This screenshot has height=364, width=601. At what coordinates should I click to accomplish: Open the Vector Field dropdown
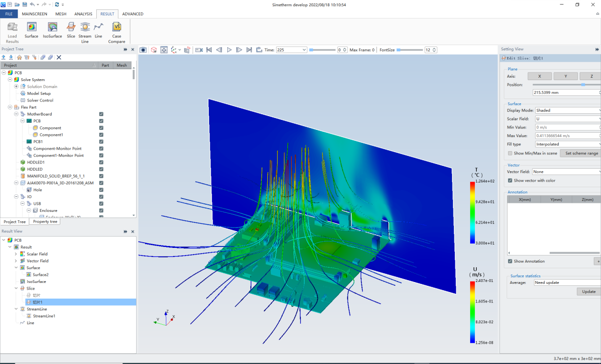[x=566, y=172]
